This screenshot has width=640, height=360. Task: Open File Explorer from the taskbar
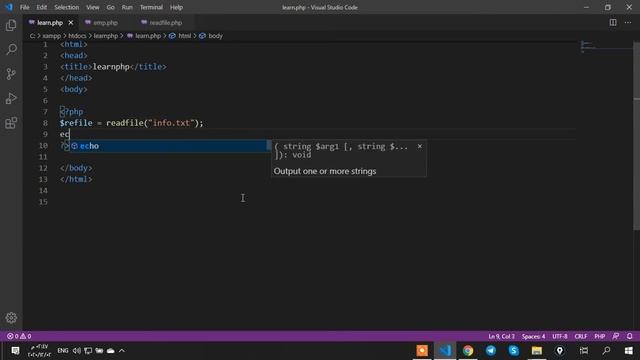pyautogui.click(x=537, y=350)
